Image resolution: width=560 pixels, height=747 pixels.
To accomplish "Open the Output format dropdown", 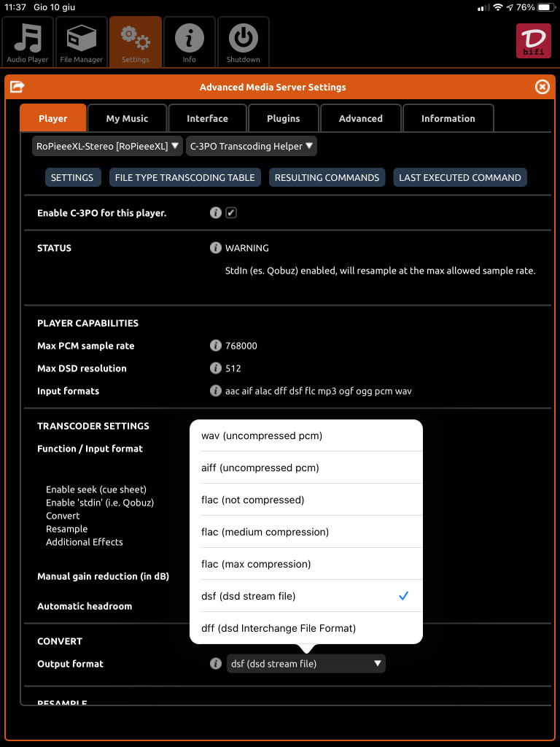I will [306, 664].
